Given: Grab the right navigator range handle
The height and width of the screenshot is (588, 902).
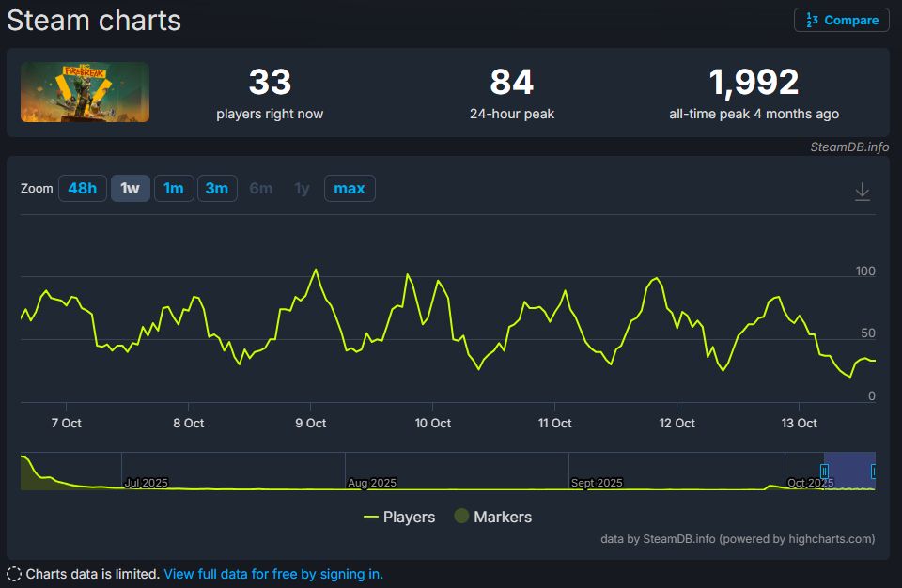Looking at the screenshot, I should pos(873,472).
